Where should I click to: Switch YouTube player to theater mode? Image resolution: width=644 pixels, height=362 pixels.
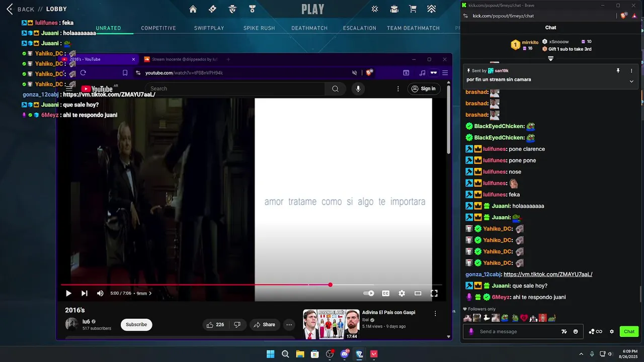click(418, 293)
